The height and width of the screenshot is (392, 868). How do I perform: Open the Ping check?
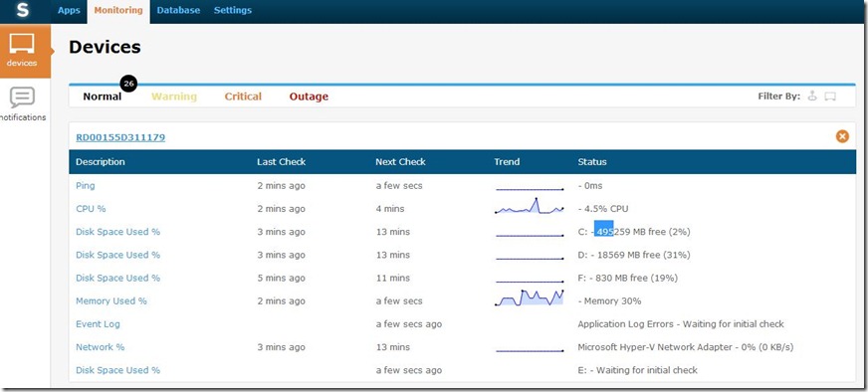point(86,186)
